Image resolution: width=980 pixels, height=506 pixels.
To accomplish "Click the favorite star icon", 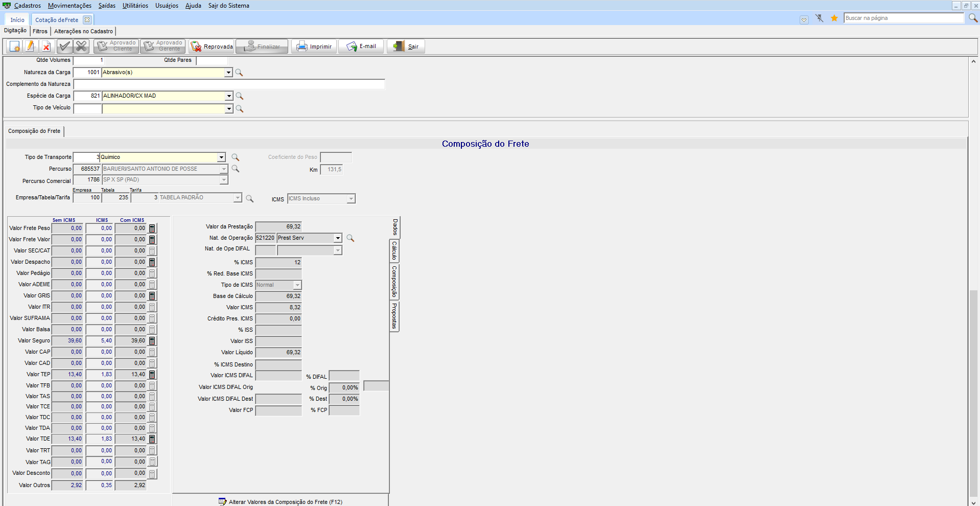I will 834,18.
